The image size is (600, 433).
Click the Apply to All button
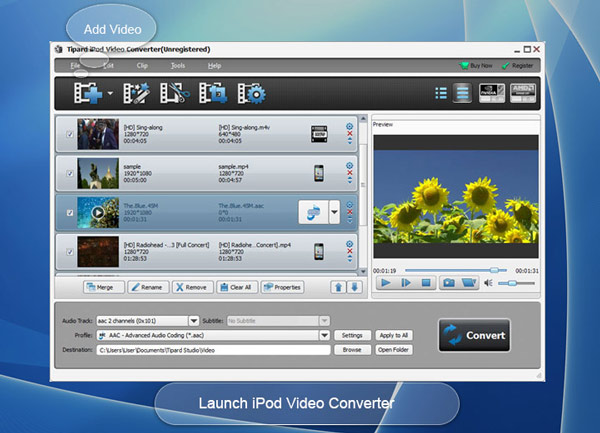tap(394, 335)
